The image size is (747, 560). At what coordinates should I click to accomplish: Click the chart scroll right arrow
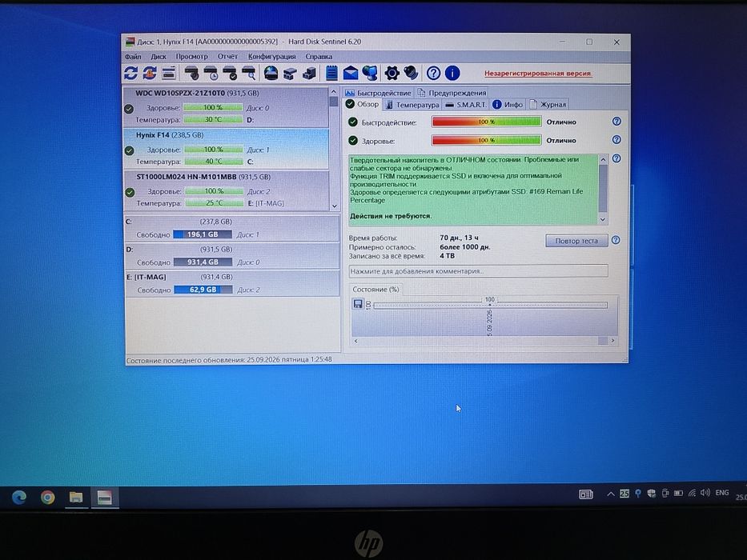point(612,341)
